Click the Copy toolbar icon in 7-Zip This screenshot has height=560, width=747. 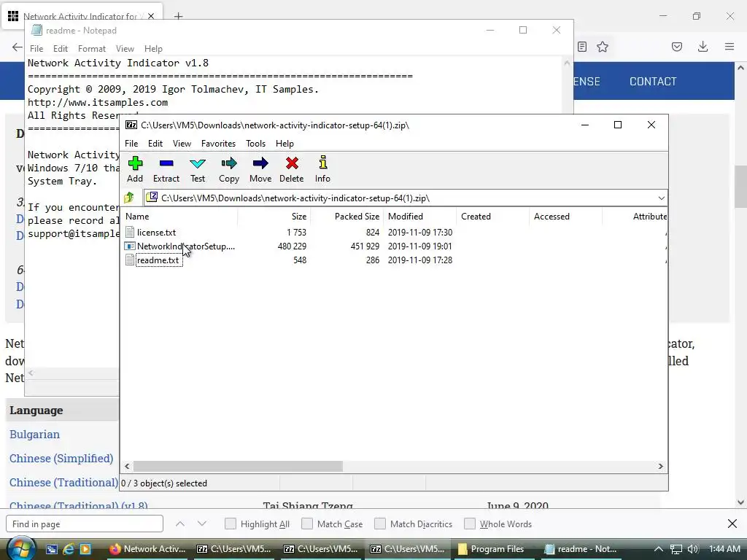(228, 169)
